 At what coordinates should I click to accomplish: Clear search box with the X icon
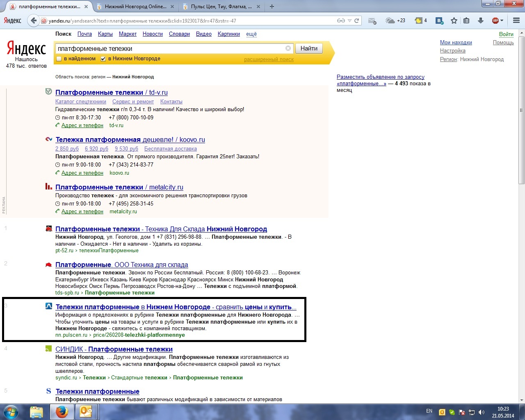click(288, 48)
